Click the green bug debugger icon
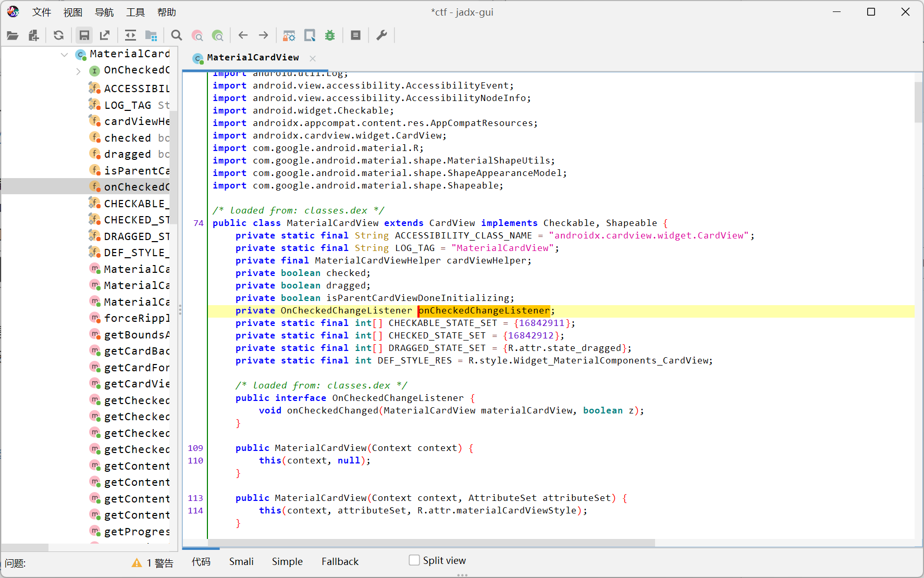Viewport: 924px width, 578px height. (x=330, y=35)
